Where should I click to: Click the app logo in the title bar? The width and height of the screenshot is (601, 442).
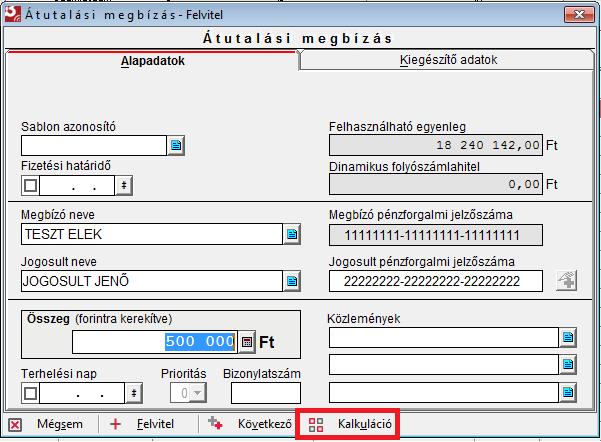pyautogui.click(x=13, y=14)
